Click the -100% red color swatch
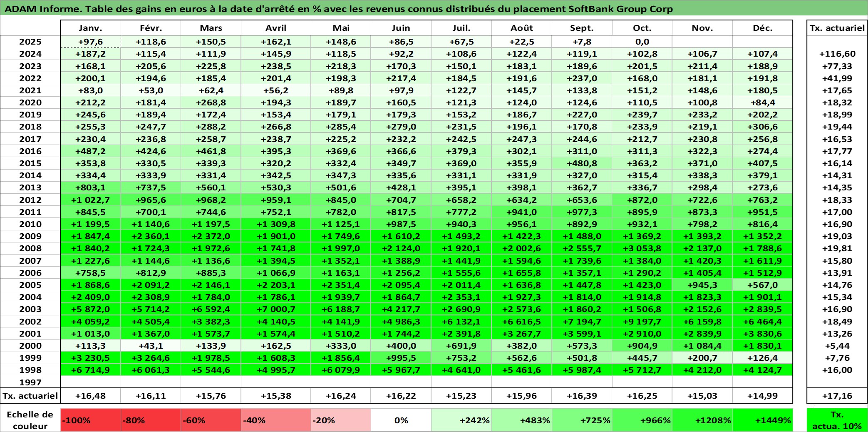Screen dimensions: 868x432 click(90, 420)
